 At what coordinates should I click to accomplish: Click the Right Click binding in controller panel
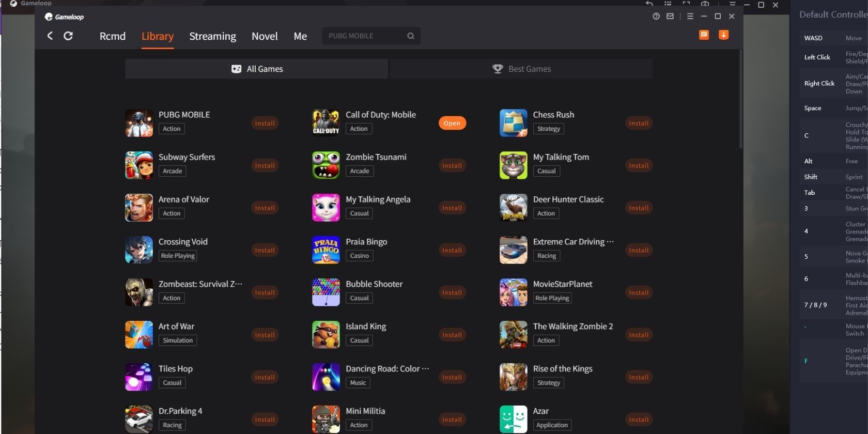819,83
